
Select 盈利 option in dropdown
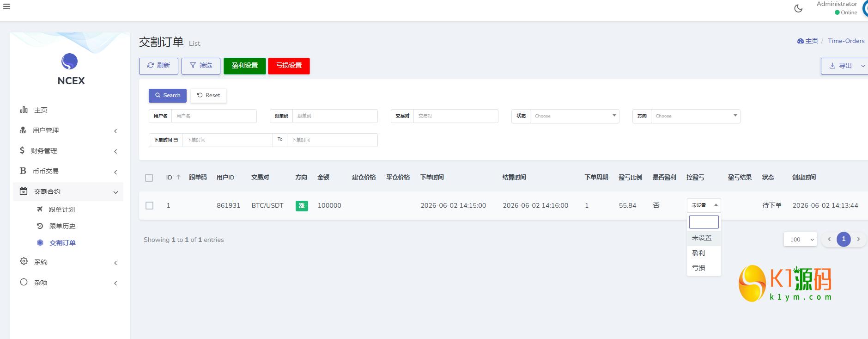pos(704,253)
